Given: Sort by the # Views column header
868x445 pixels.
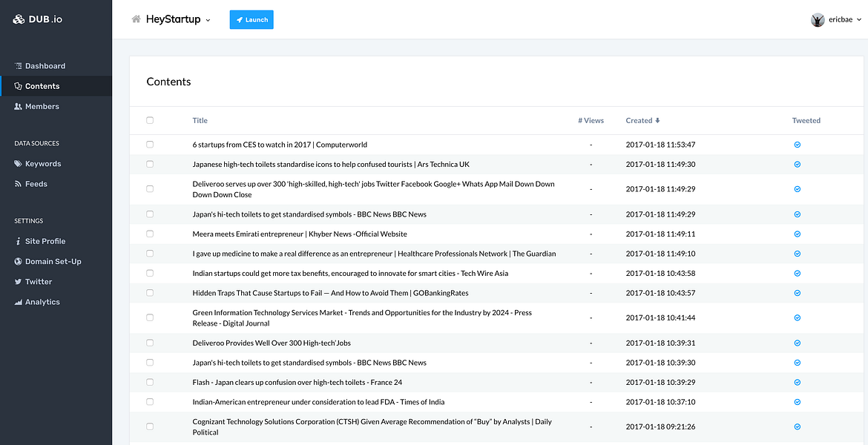Looking at the screenshot, I should (x=591, y=120).
